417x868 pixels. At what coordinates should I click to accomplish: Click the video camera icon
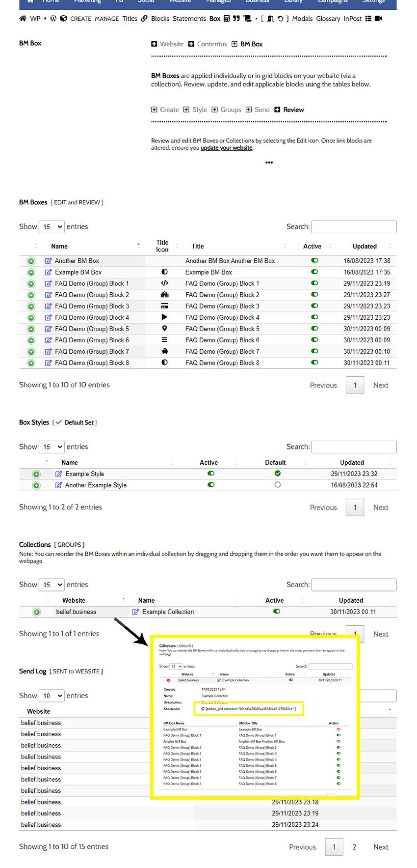[378, 19]
